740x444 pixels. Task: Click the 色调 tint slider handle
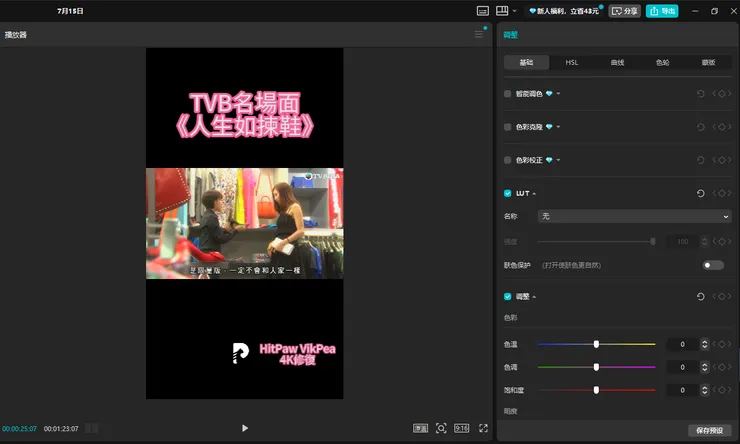[596, 367]
